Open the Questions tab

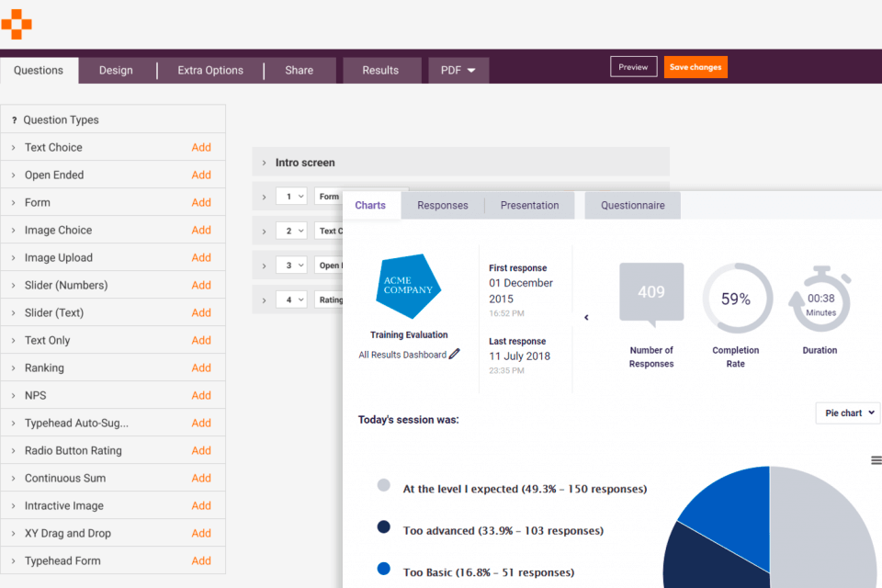[39, 71]
